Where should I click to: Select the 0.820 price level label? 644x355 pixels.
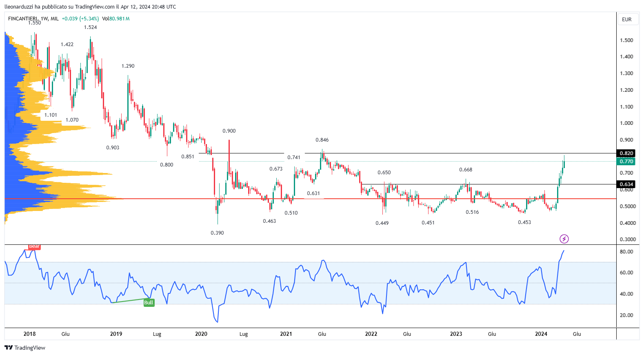(x=626, y=153)
